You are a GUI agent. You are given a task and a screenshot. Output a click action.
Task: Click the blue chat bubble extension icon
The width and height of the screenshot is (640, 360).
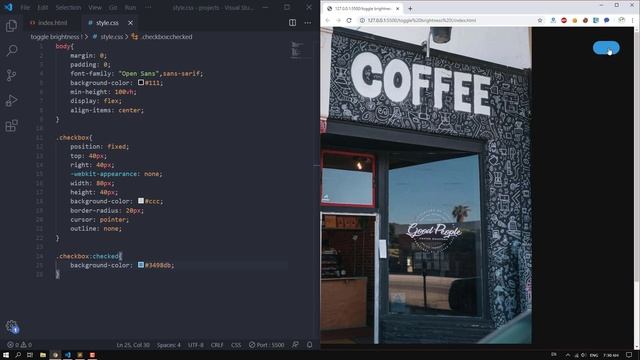coord(607,20)
